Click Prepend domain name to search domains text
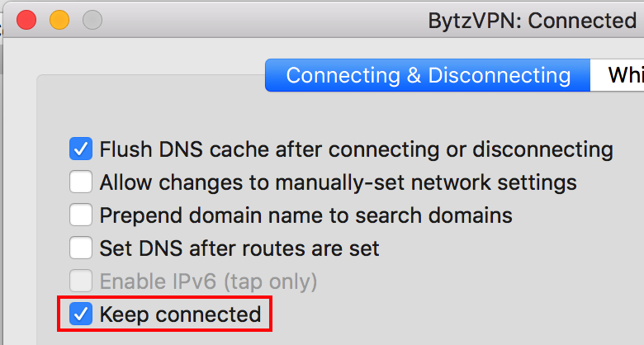 click(306, 215)
